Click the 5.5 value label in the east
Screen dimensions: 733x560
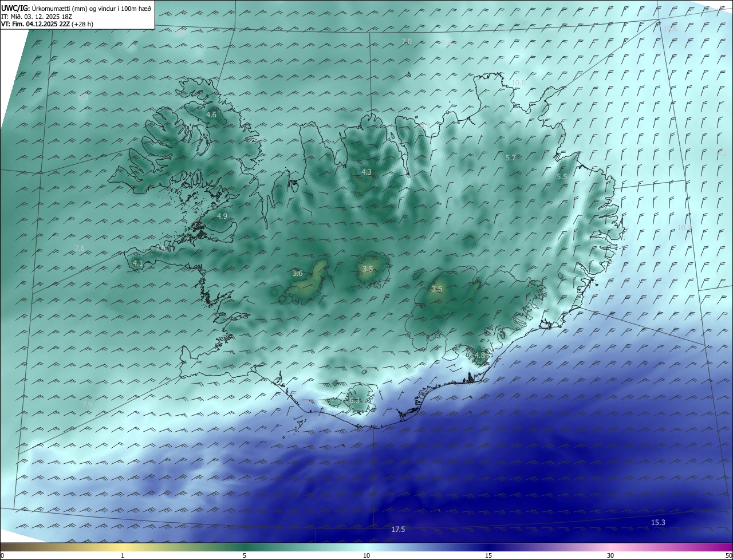pos(562,177)
